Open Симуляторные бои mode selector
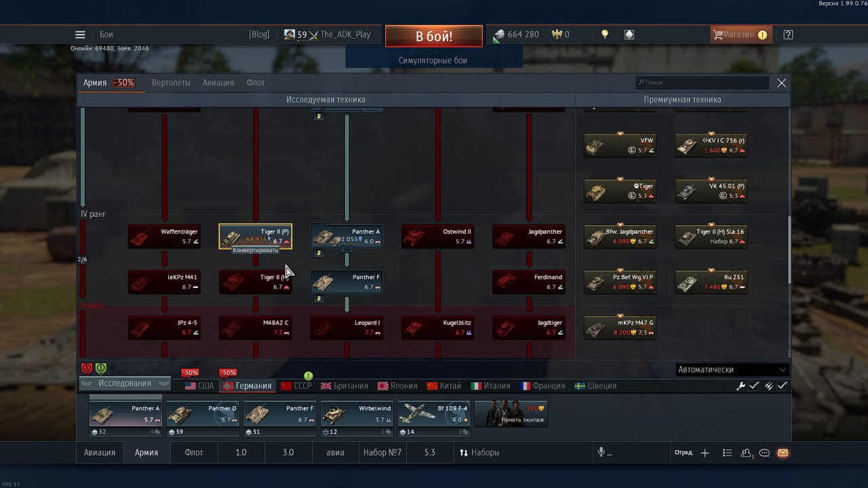868x488 pixels. [x=433, y=60]
